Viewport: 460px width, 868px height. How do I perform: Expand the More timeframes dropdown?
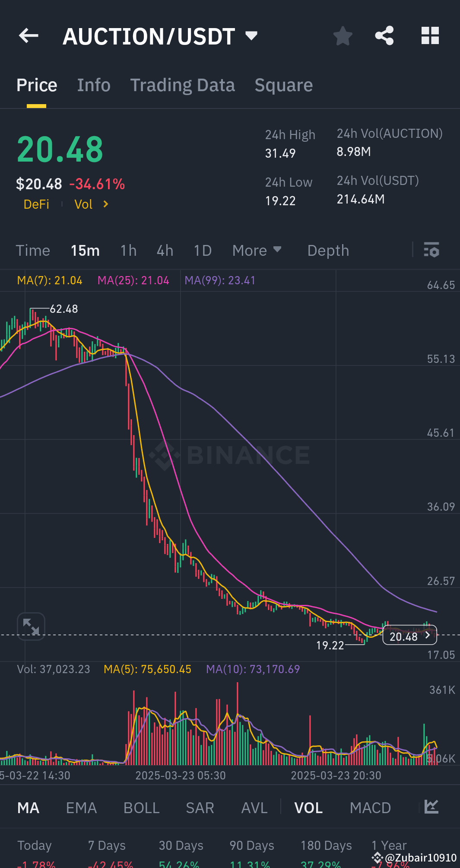pyautogui.click(x=257, y=251)
